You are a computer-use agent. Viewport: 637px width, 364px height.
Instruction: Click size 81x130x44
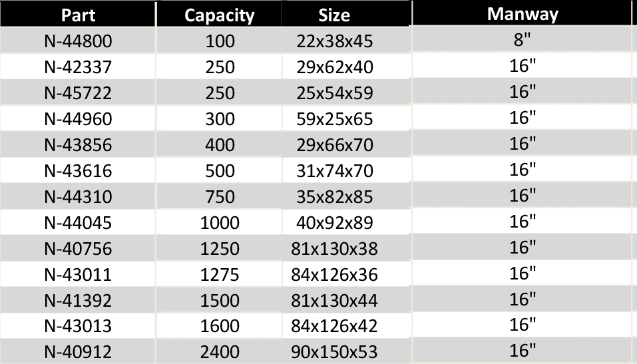(x=334, y=301)
